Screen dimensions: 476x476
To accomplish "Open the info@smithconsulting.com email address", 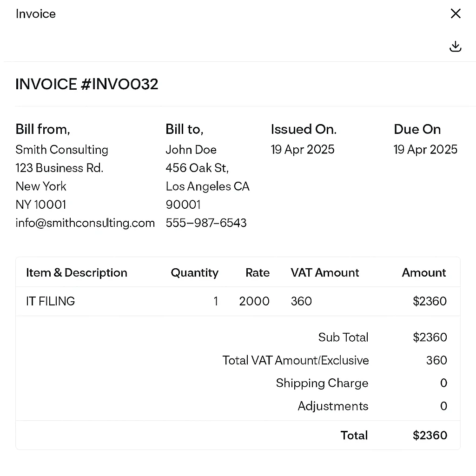I will point(85,223).
